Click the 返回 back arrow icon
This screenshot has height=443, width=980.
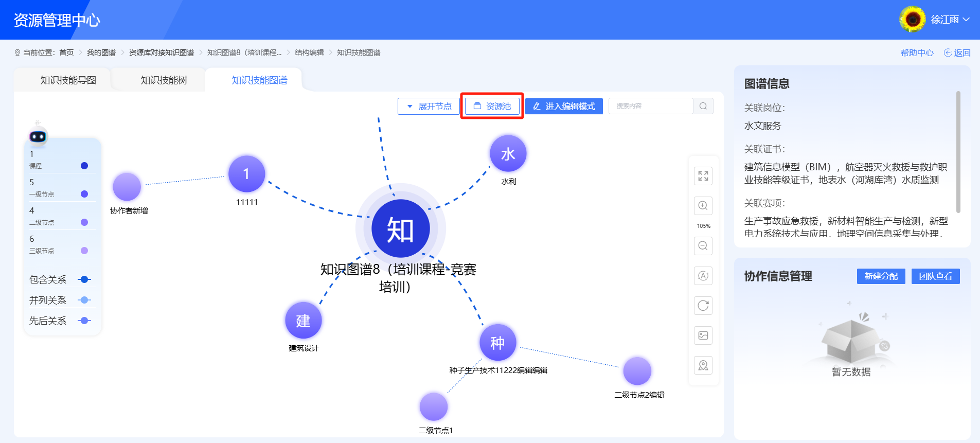click(948, 52)
